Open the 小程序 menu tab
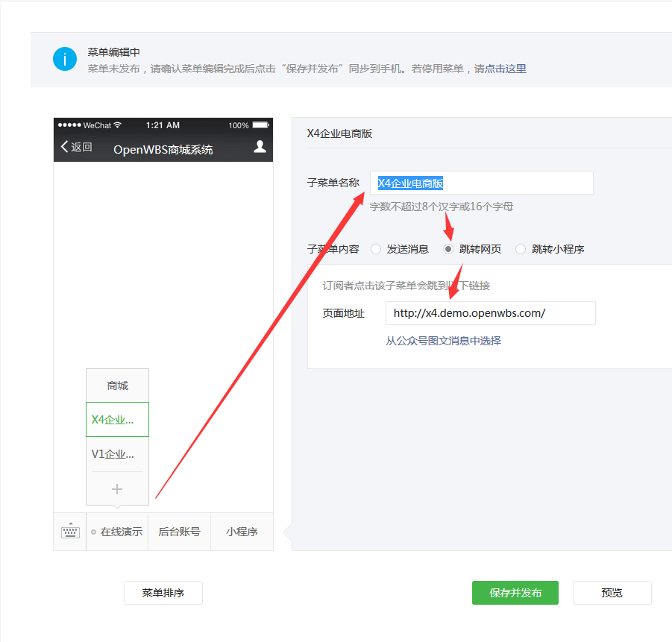This screenshot has width=672, height=642. coord(242,531)
